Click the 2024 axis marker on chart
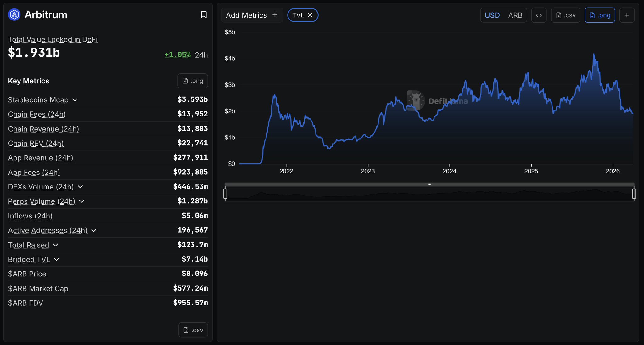This screenshot has width=644, height=345. tap(449, 171)
